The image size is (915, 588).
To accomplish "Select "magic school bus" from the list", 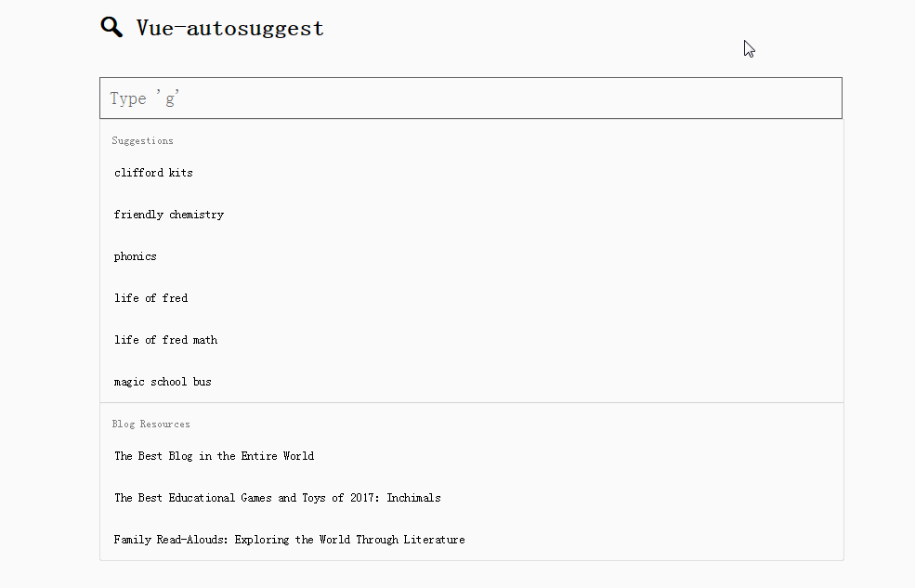I will pos(163,382).
